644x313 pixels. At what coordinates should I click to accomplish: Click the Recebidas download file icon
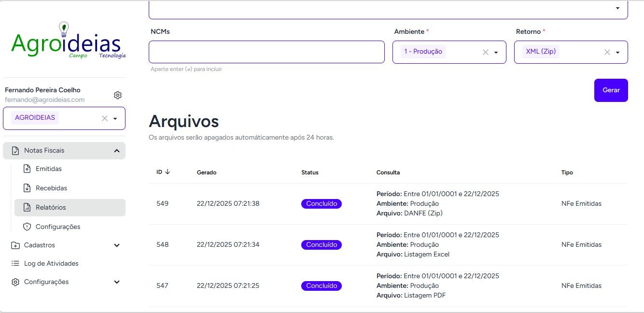pyautogui.click(x=27, y=188)
